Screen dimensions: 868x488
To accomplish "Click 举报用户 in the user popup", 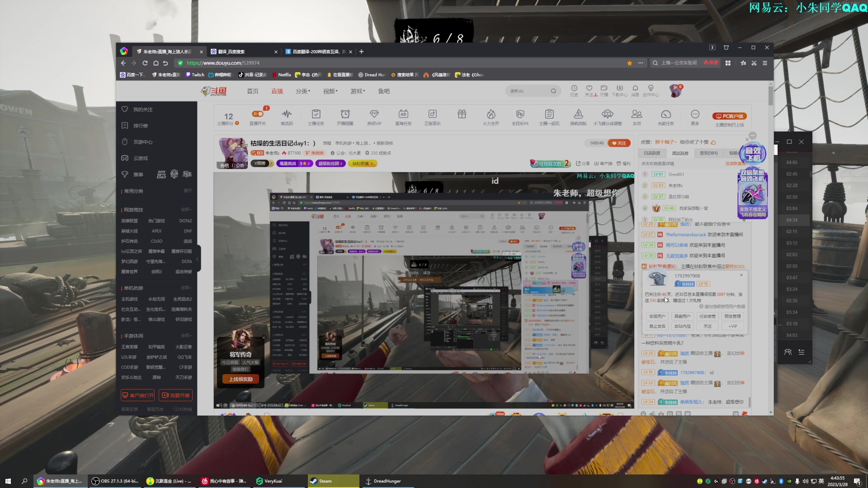I will (657, 316).
